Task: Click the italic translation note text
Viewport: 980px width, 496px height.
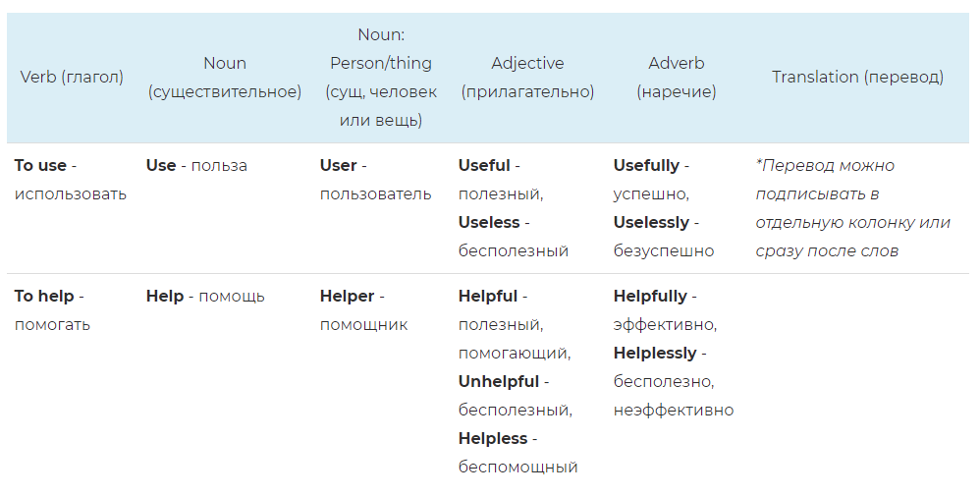Action: (x=852, y=207)
